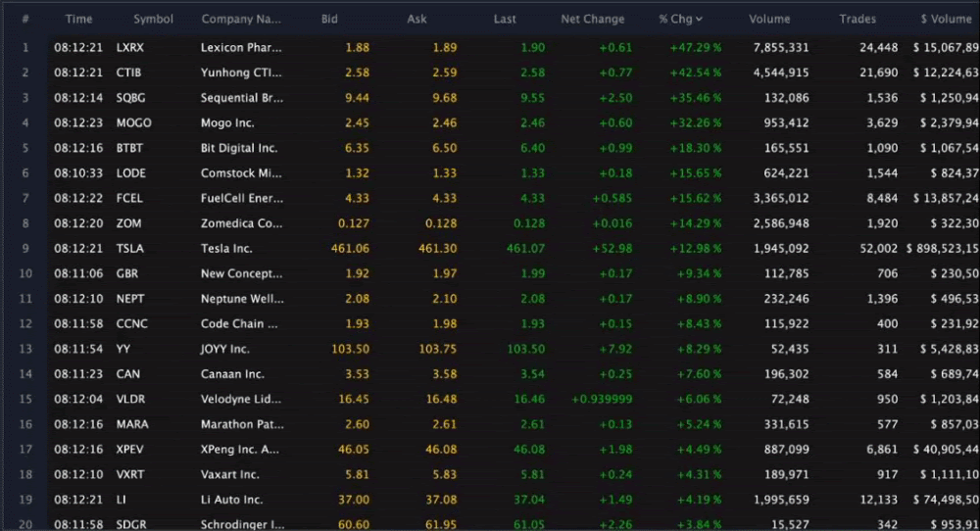This screenshot has height=531, width=980.
Task: Click company name FuelCell Ener...
Action: click(242, 198)
